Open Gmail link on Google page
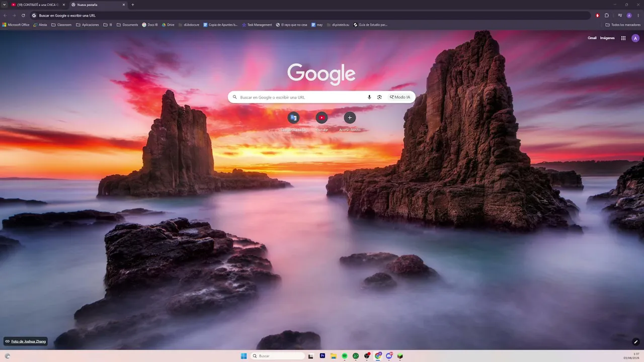 pos(592,38)
